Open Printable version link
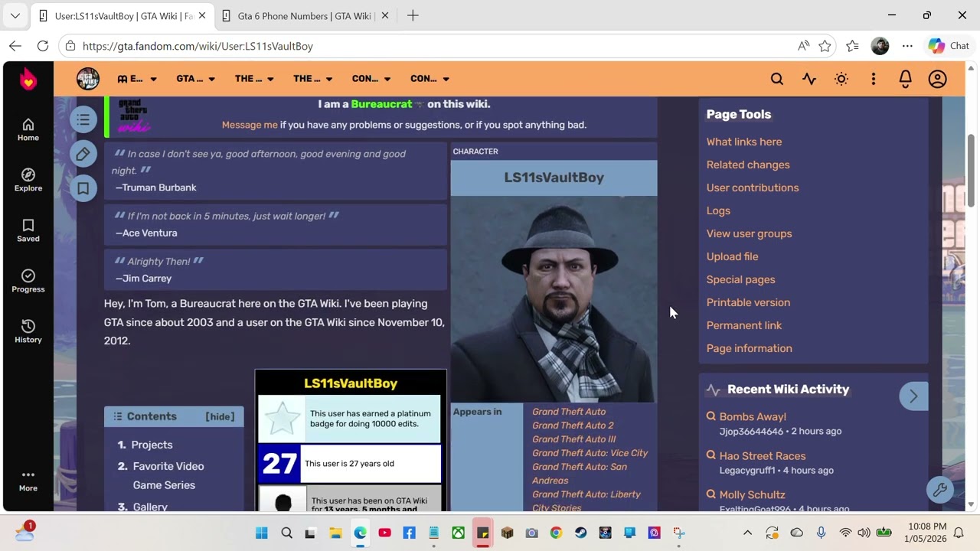 coord(748,302)
